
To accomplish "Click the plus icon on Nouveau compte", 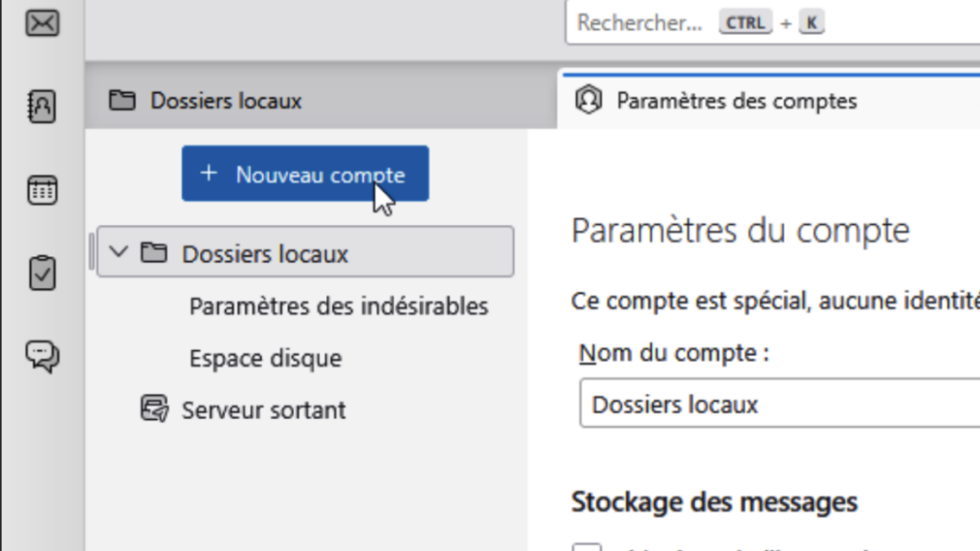I will click(209, 173).
